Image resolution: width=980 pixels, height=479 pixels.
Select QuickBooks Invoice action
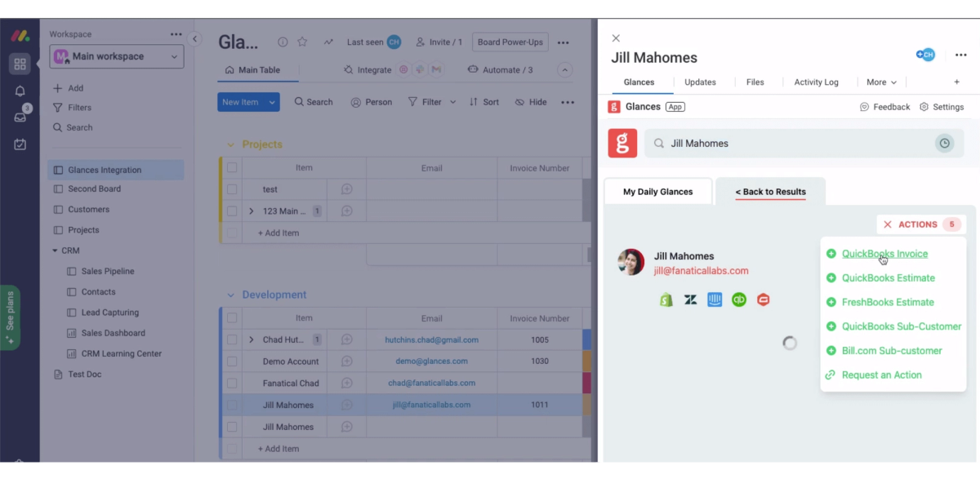884,254
